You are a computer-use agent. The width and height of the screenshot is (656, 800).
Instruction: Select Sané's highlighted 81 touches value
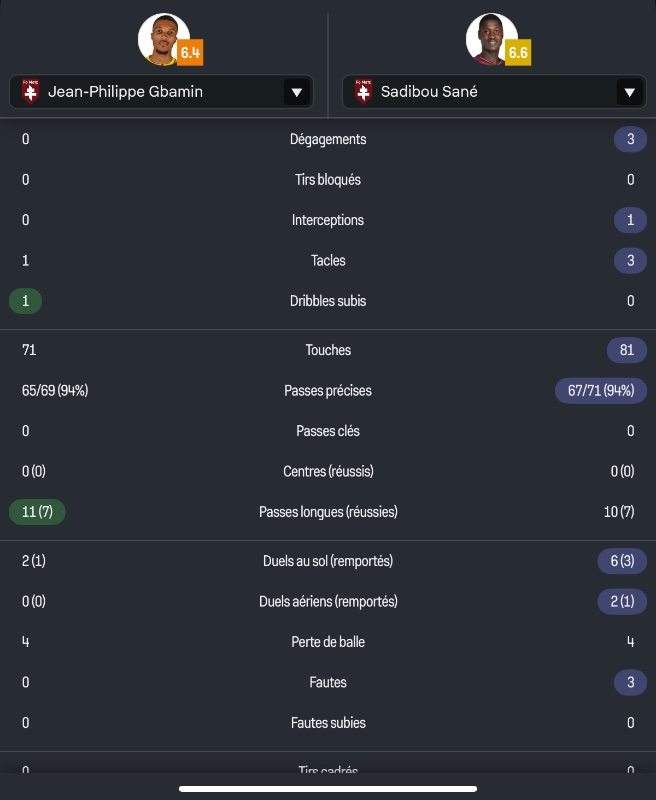click(627, 350)
